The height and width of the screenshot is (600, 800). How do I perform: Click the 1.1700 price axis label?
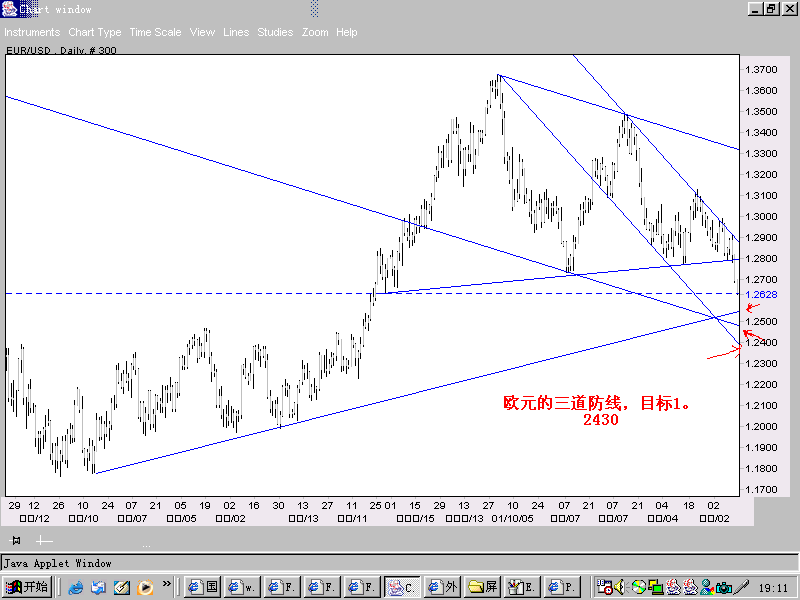tap(761, 489)
